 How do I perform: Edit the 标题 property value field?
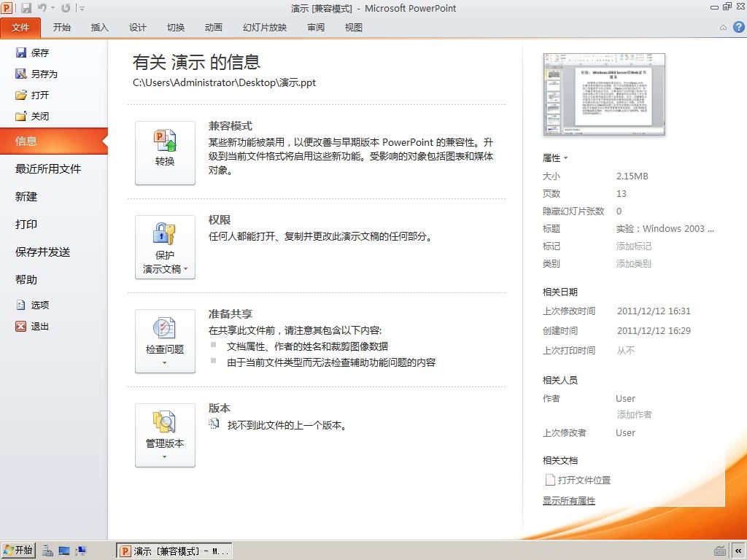pos(665,228)
